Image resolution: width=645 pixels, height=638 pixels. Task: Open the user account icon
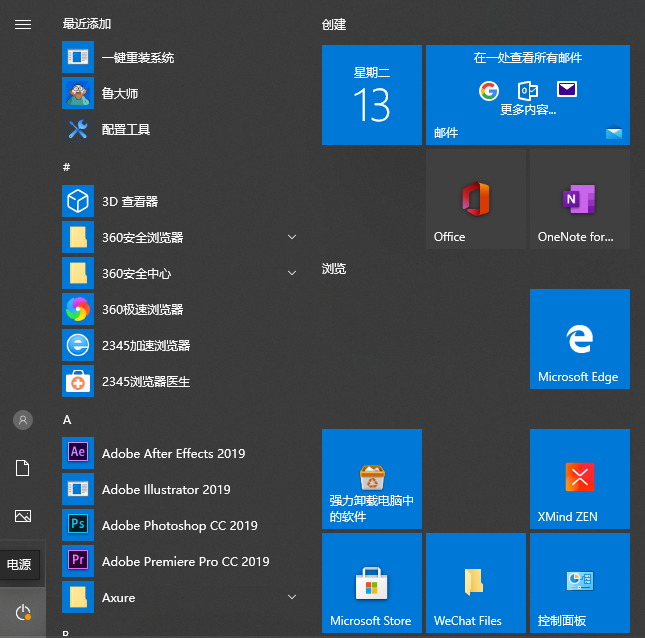[x=22, y=420]
